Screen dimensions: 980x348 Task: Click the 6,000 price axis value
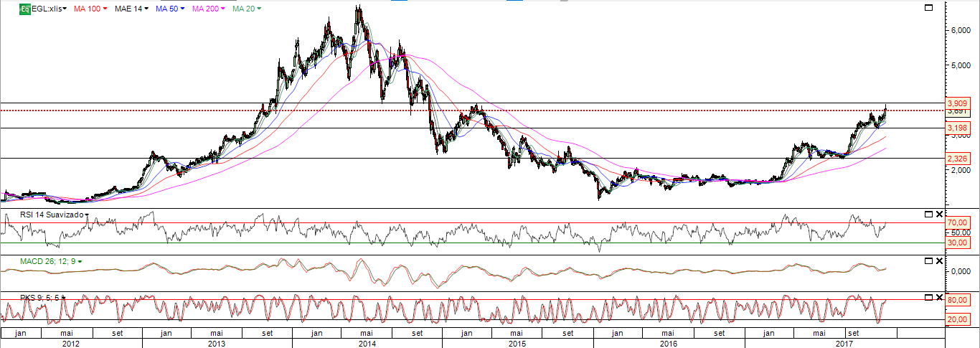tap(960, 30)
